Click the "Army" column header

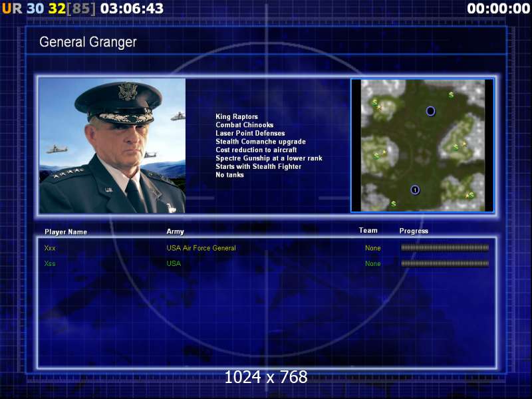coord(175,231)
